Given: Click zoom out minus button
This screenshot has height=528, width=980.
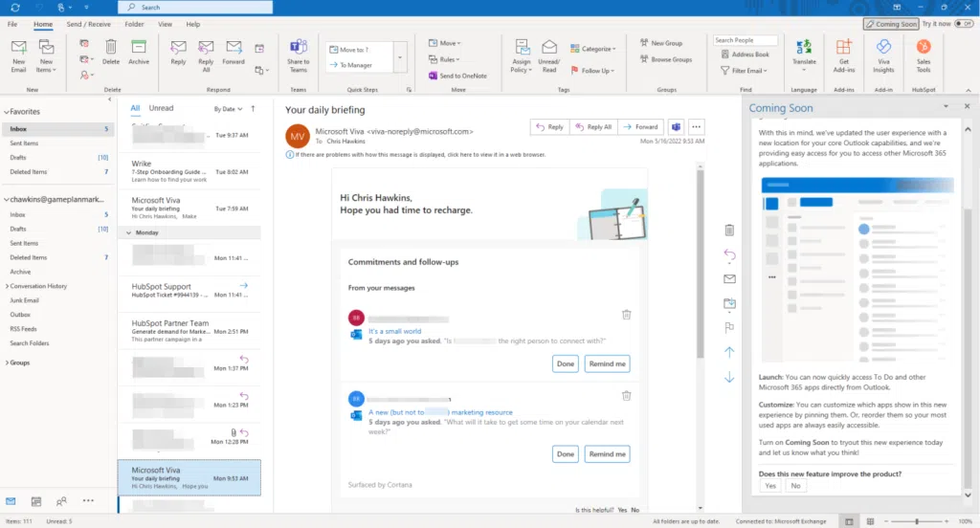Looking at the screenshot, I should coord(885,521).
